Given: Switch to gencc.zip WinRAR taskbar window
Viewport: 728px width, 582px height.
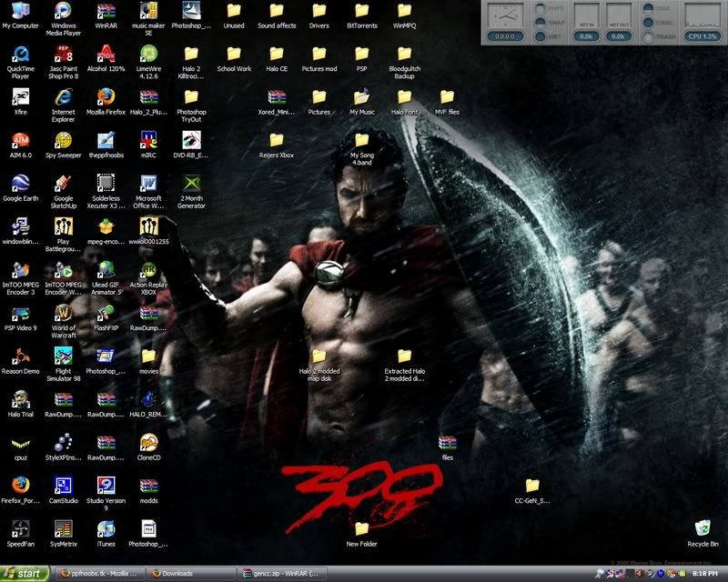Looking at the screenshot, I should (x=282, y=574).
